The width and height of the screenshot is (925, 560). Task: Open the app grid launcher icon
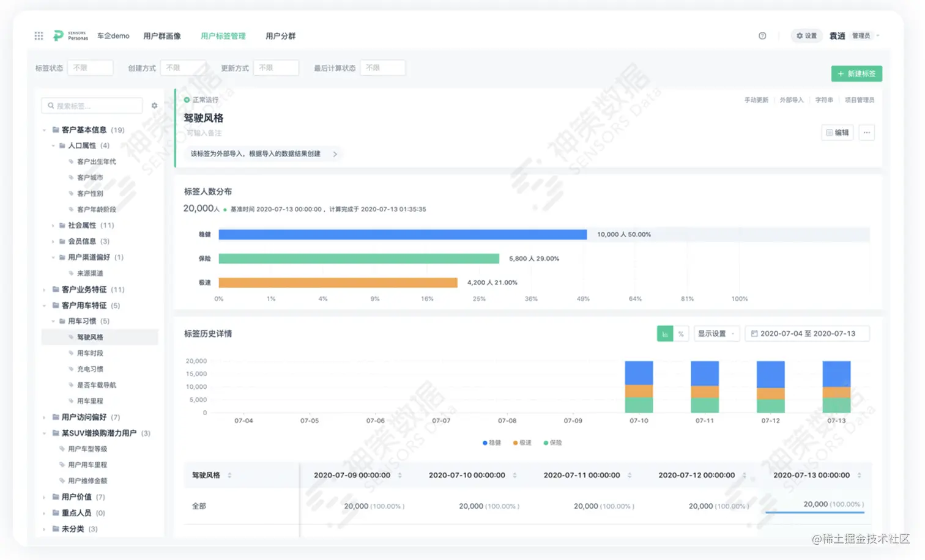point(39,36)
